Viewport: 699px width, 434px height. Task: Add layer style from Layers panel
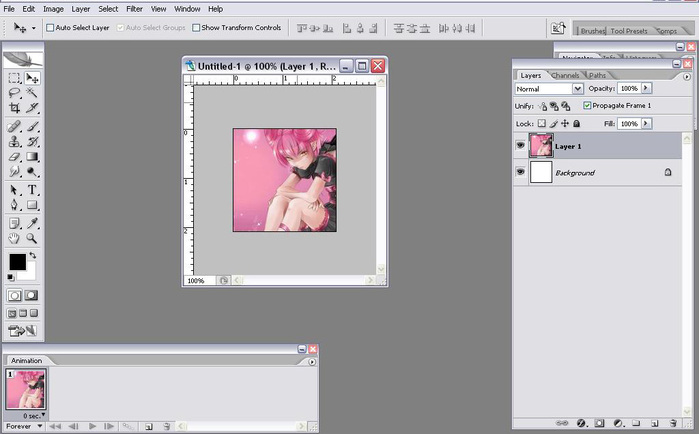(x=581, y=423)
